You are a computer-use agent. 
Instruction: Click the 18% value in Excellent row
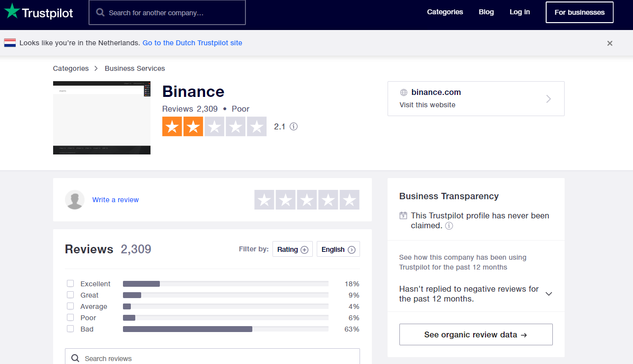(x=352, y=284)
